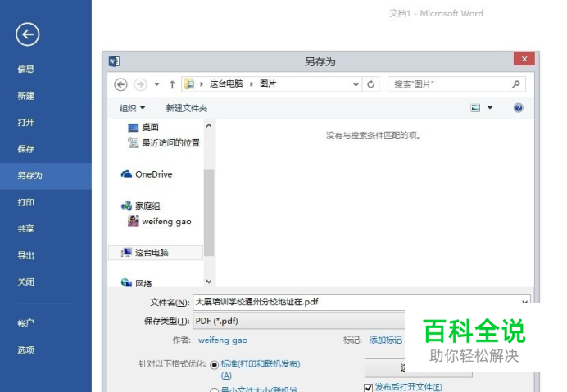
Task: Select OneDrive in the navigation pane
Action: coord(154,174)
